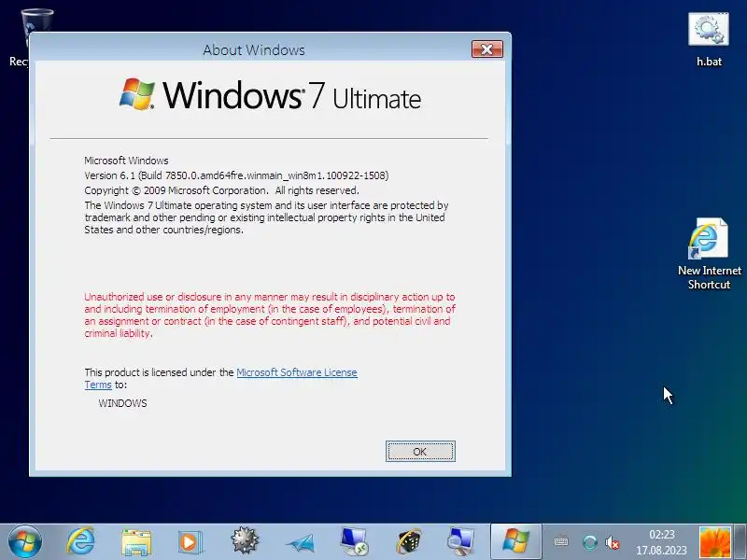Open the Magnifier taskbar icon
The image size is (747, 560).
tap(461, 542)
